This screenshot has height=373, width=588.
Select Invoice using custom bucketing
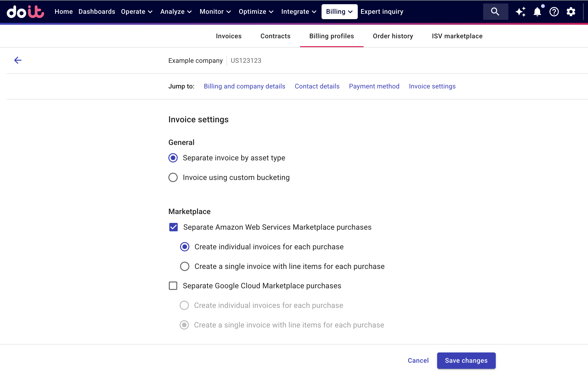click(x=173, y=177)
